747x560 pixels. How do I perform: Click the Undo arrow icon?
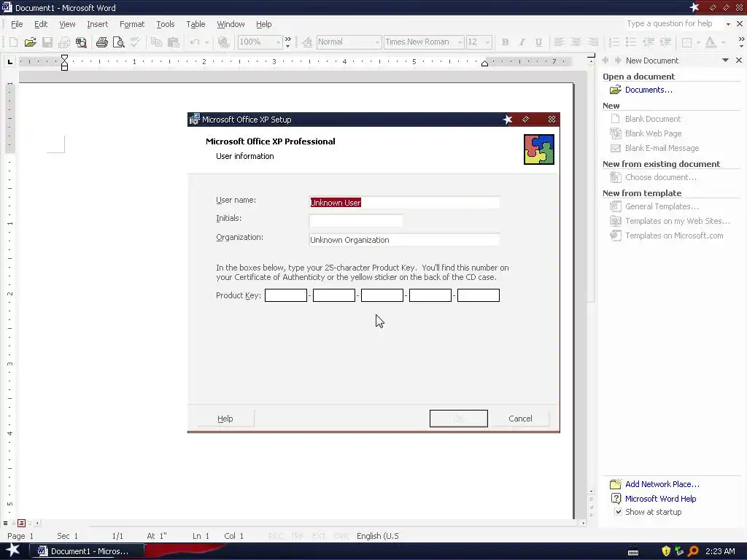pyautogui.click(x=194, y=42)
